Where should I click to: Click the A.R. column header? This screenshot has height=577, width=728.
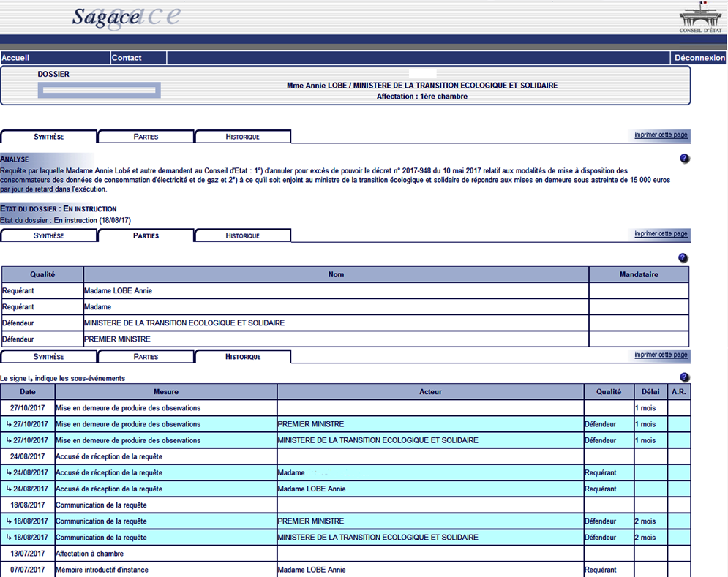click(679, 392)
